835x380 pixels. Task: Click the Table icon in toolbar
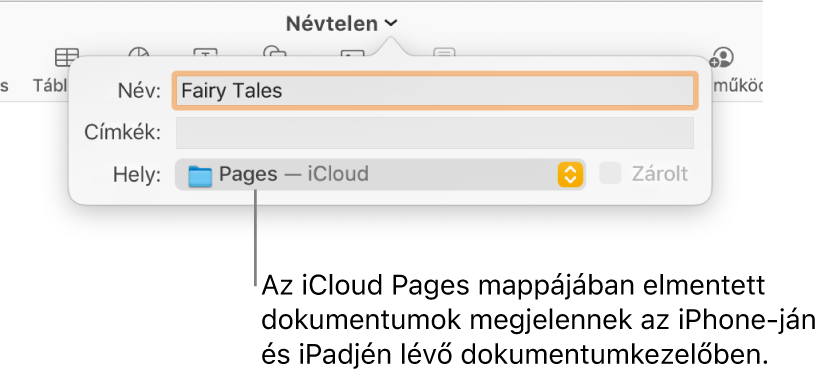[67, 56]
